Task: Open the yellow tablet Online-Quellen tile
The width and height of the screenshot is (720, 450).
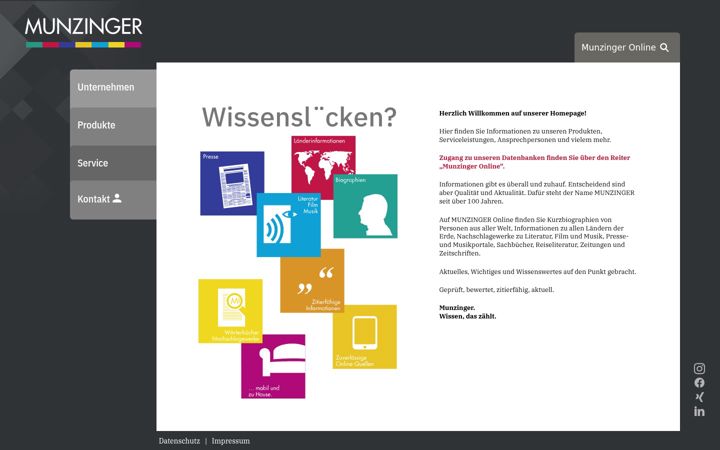Action: (365, 337)
